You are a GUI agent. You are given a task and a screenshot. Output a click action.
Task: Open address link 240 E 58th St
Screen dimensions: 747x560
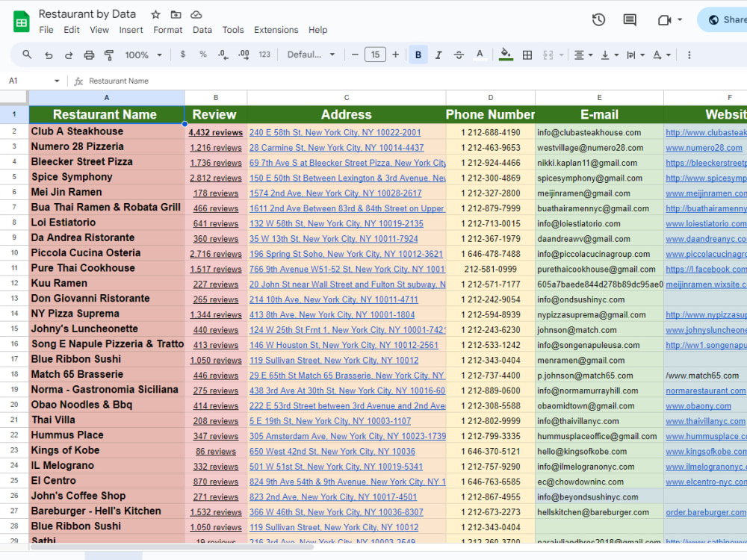pos(335,132)
